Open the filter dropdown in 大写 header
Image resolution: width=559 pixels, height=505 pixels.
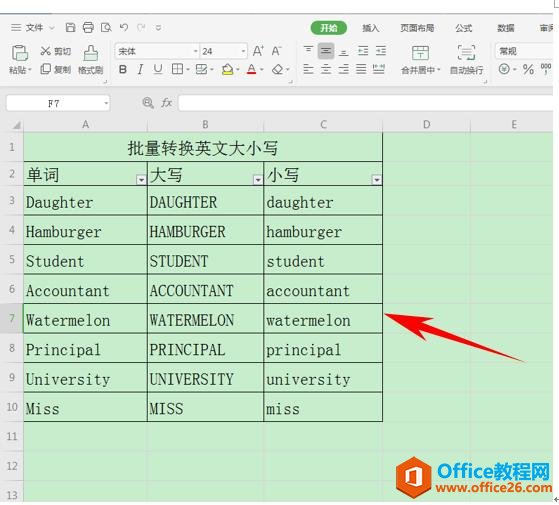pos(258,180)
